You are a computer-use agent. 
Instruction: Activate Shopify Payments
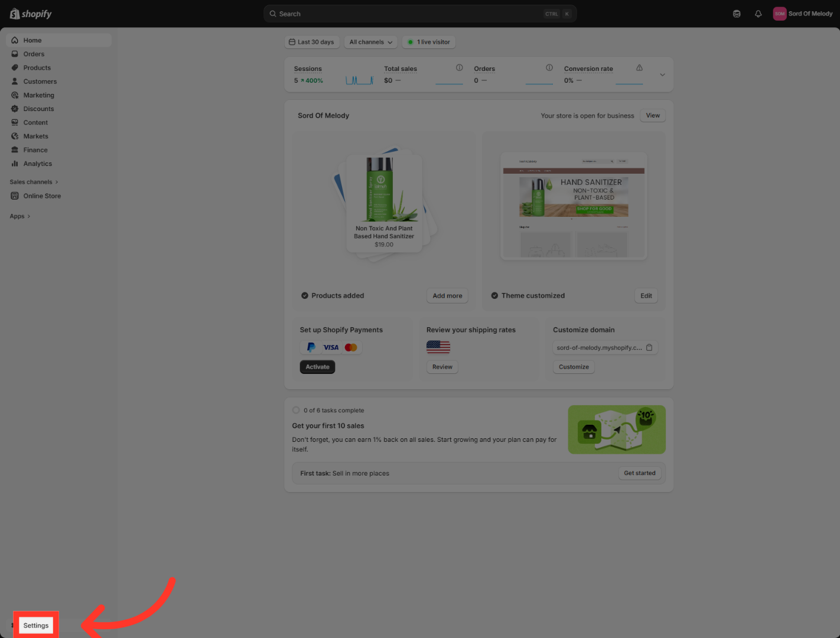[317, 367]
